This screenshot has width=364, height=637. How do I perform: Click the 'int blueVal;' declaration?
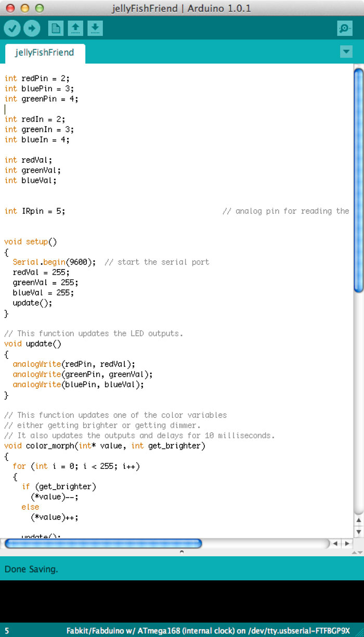pyautogui.click(x=31, y=181)
